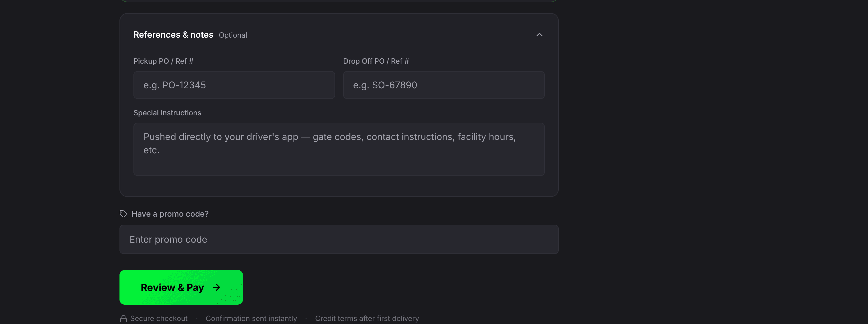The image size is (868, 324).
Task: Click the "Secure checkout" text
Action: pos(159,319)
